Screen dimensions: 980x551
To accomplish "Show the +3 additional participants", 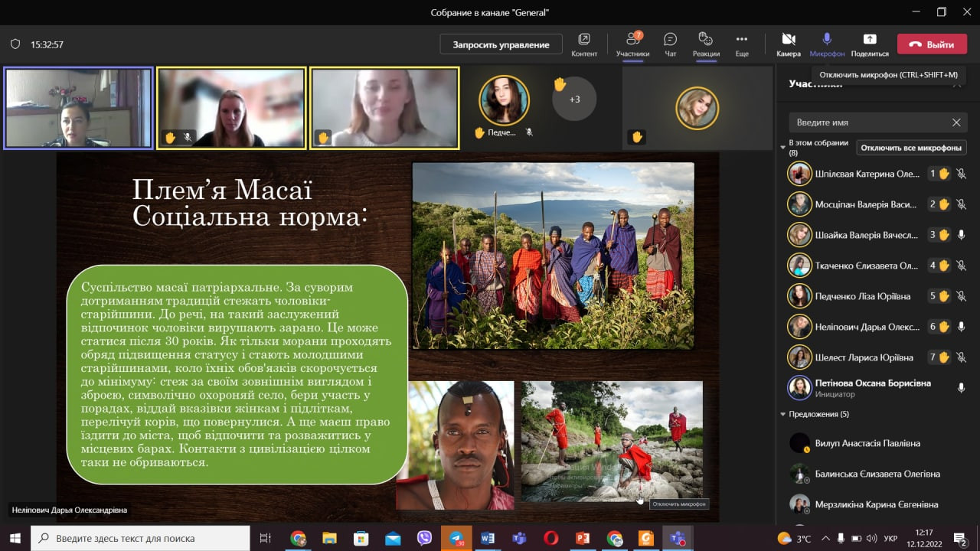I will (573, 99).
